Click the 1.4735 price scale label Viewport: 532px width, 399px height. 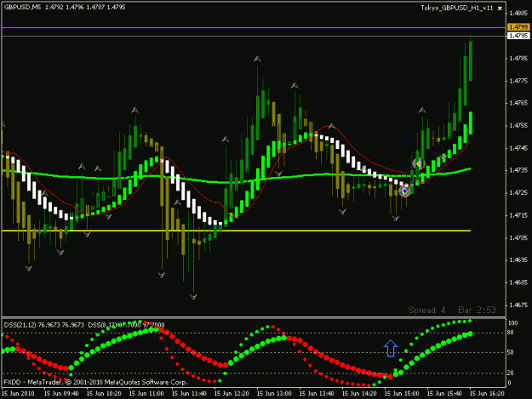(x=518, y=170)
